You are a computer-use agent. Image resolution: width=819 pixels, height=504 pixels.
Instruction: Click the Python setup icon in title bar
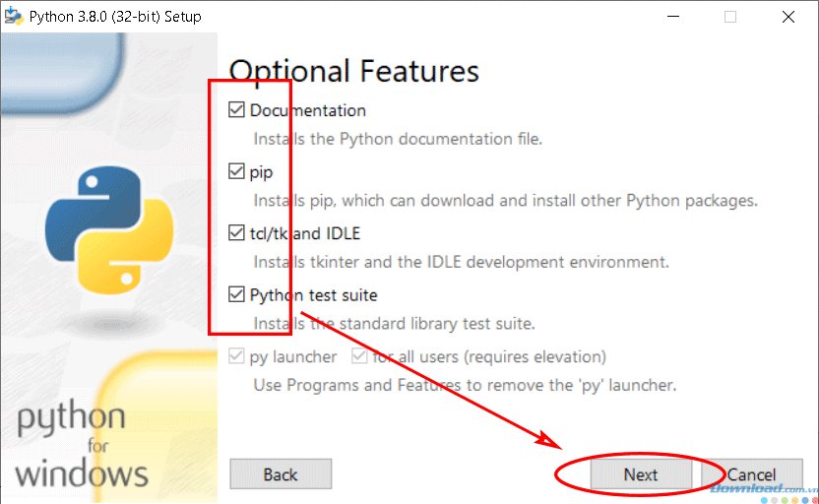(15, 17)
